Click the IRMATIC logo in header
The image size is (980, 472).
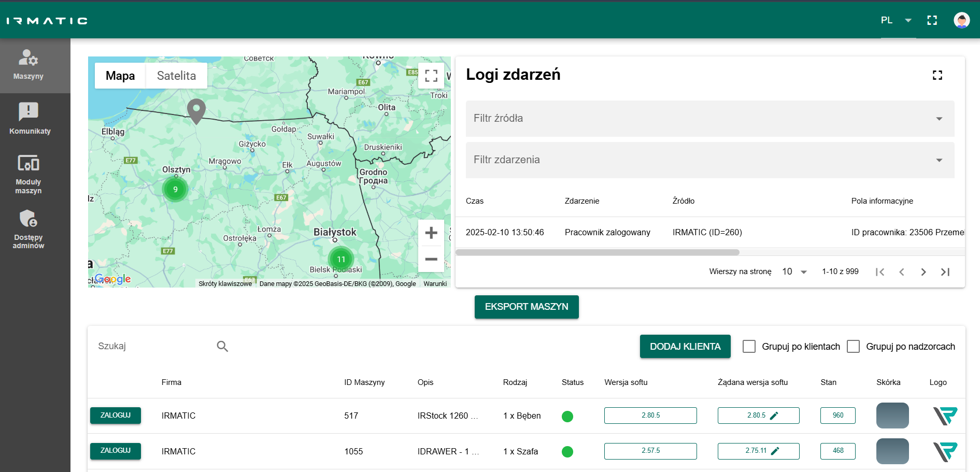47,21
